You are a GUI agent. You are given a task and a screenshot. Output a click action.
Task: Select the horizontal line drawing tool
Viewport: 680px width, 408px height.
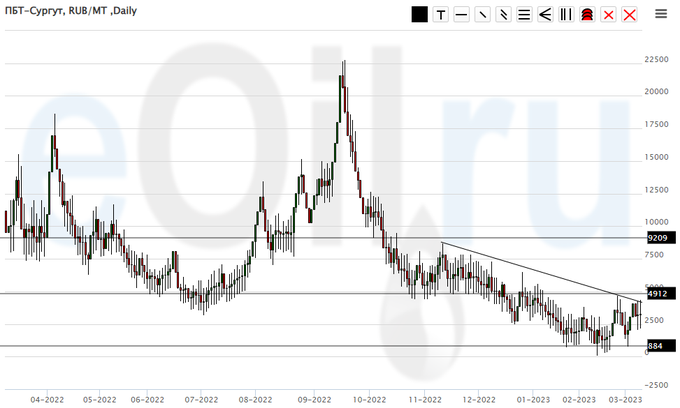(x=461, y=15)
